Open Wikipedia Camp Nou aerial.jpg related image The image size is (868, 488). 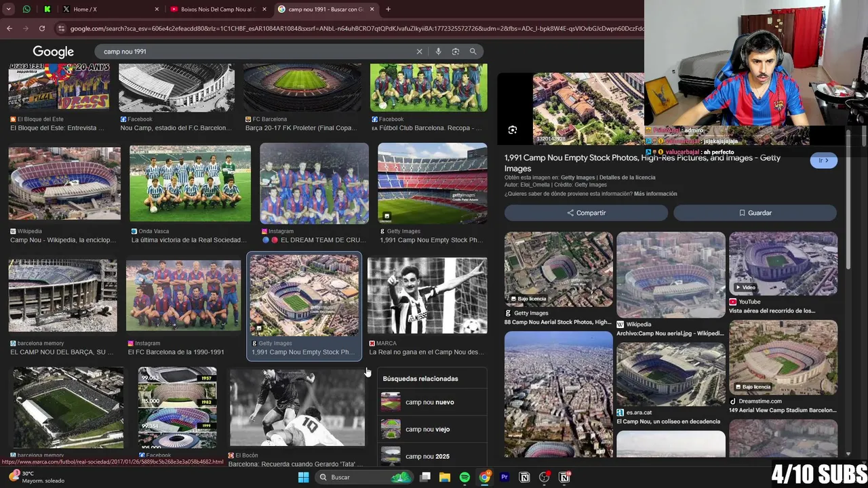point(671,274)
